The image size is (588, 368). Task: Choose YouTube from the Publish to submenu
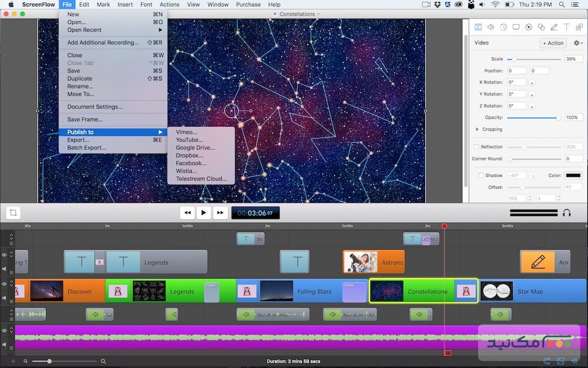tap(189, 140)
